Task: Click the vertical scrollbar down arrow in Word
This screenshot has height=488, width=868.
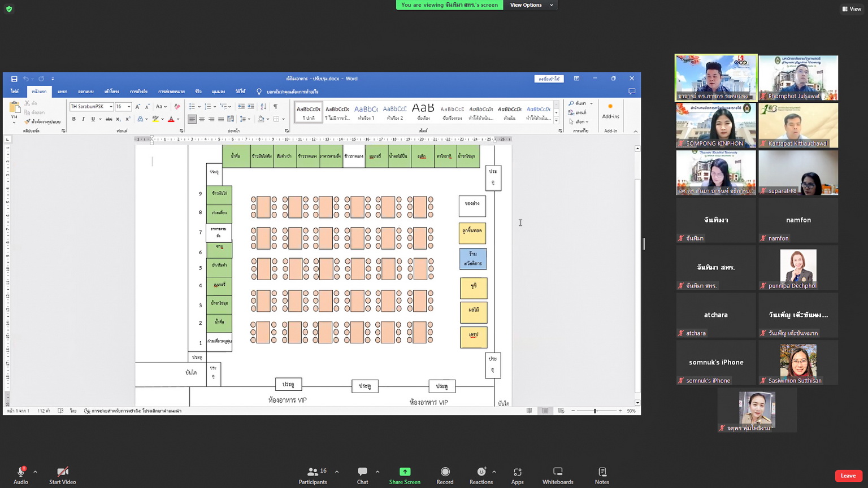Action: tap(637, 403)
